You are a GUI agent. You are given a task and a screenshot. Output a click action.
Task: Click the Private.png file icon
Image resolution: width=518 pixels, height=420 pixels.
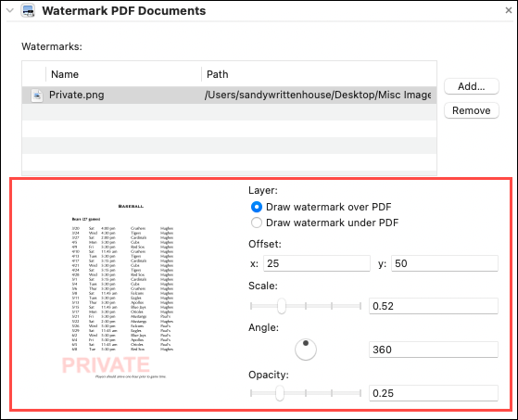37,95
